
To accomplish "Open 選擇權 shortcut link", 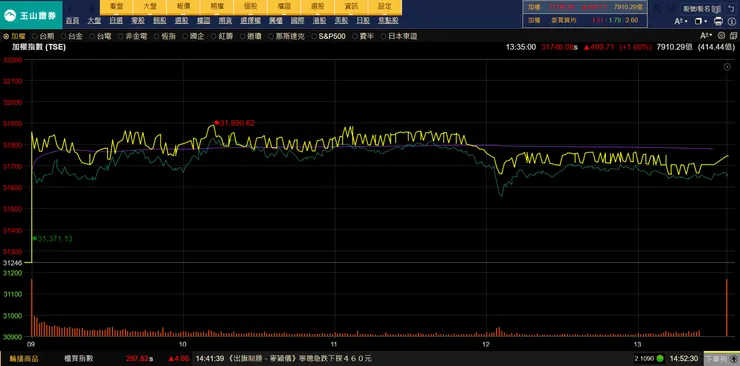I will 251,21.
